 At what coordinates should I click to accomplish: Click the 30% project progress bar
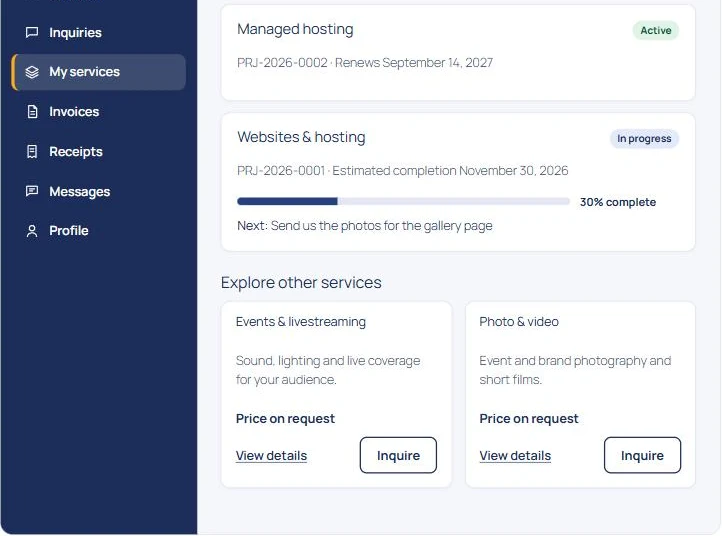coord(403,201)
